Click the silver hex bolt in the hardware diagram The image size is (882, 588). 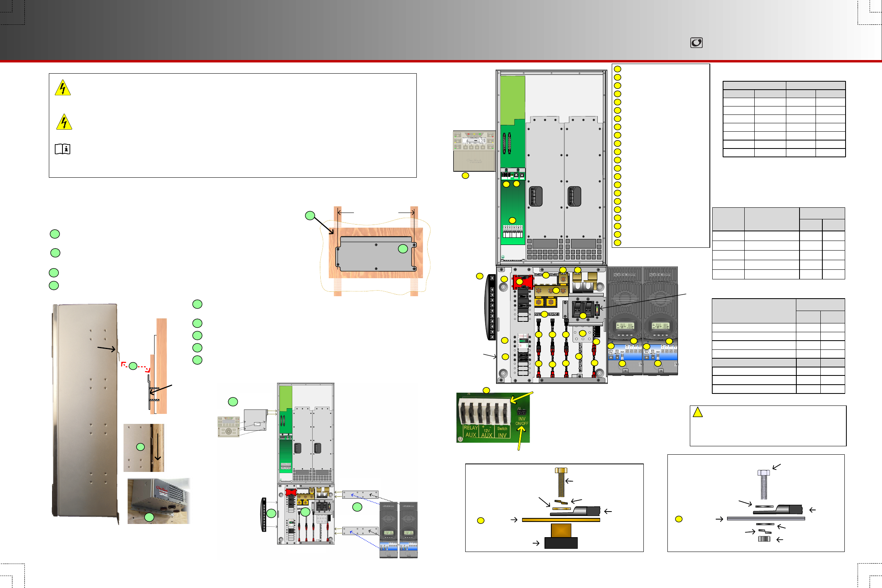pos(763,484)
